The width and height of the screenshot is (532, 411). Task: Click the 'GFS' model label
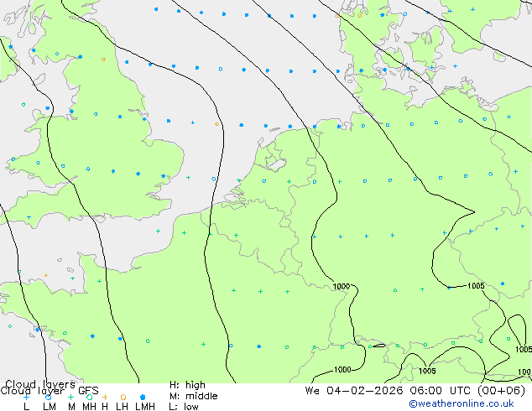point(88,391)
